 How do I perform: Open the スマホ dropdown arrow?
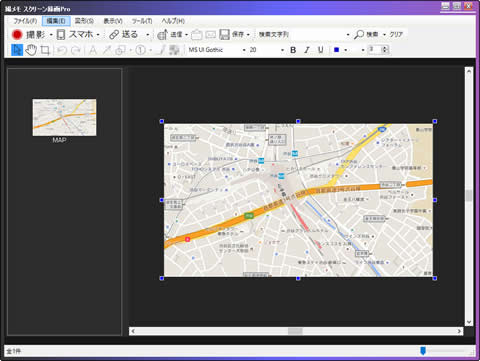tap(98, 35)
